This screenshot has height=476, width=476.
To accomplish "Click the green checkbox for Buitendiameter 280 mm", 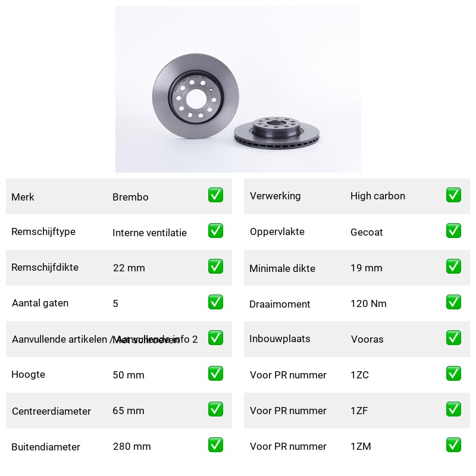I will pos(215,444).
